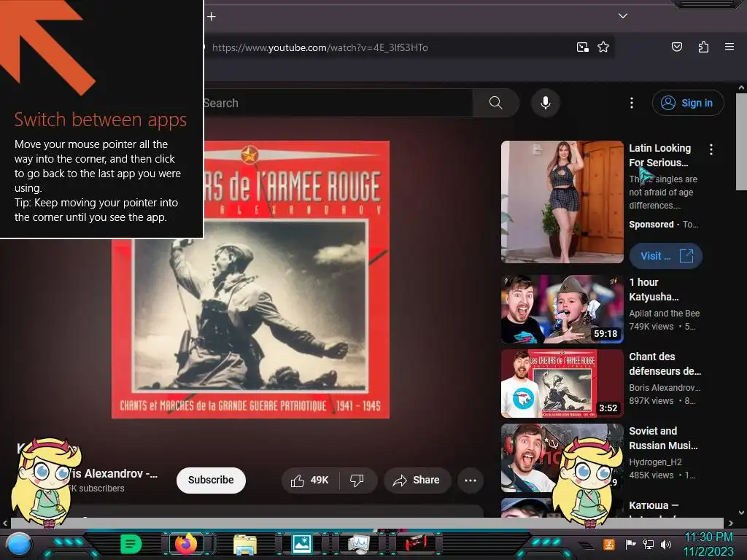Expand the list all tabs chevron
Viewport: 747px width, 560px height.
pyautogui.click(x=623, y=16)
